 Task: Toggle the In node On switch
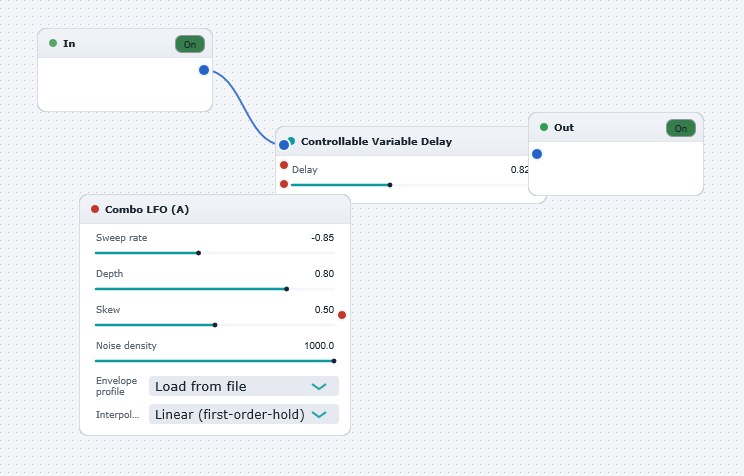tap(190, 44)
